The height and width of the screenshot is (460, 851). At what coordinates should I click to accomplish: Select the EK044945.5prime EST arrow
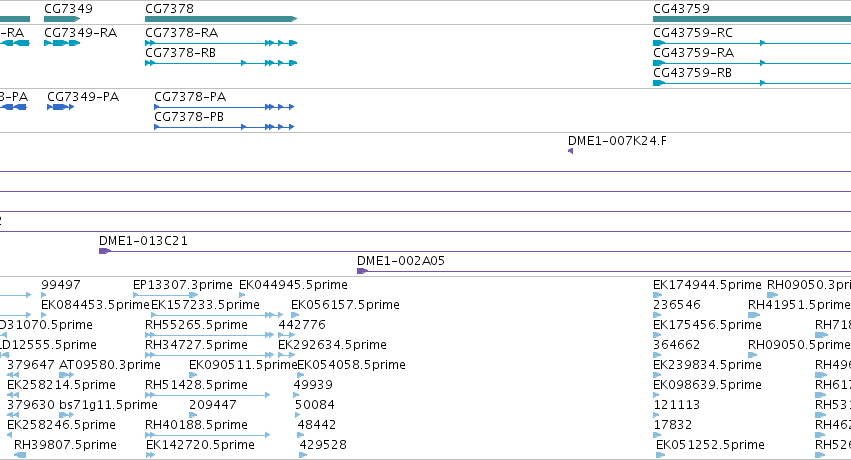coord(242,295)
